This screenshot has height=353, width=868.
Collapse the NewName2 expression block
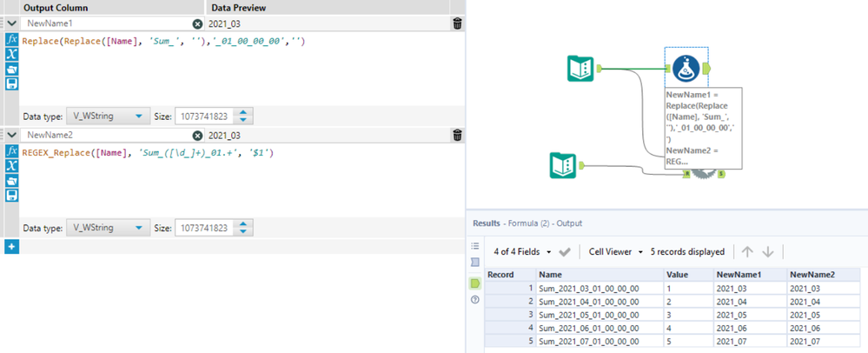coord(11,136)
